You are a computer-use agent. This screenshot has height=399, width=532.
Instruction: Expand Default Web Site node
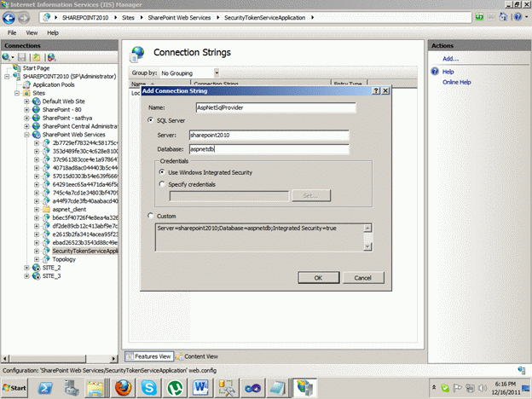tap(26, 101)
